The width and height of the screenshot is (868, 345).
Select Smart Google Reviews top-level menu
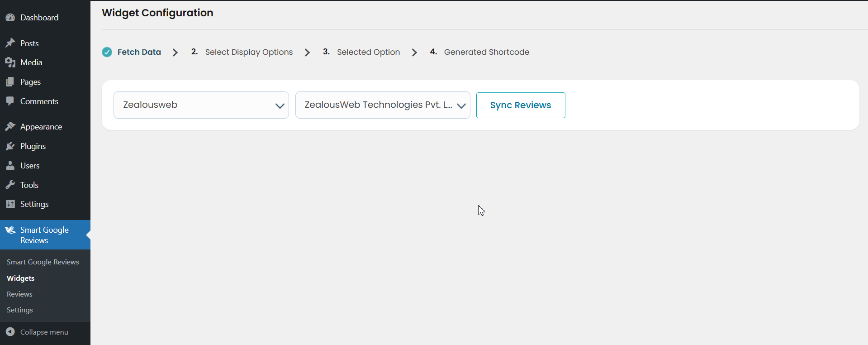(x=45, y=235)
